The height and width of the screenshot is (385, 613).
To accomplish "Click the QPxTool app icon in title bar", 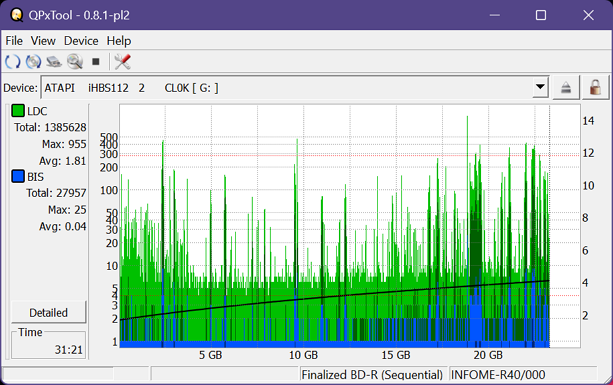I will [16, 15].
